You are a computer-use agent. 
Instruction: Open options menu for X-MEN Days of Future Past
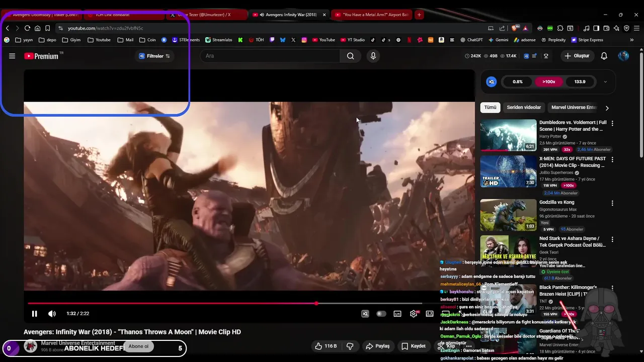point(612,159)
